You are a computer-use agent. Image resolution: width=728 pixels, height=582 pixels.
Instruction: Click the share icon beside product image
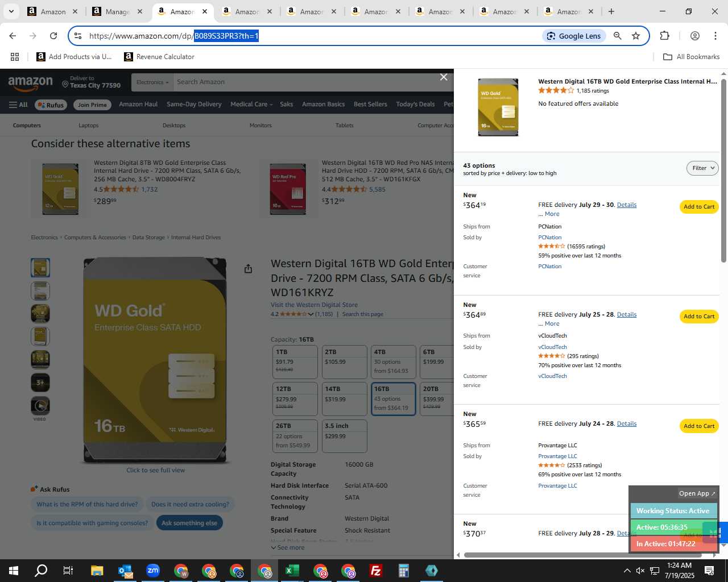248,269
